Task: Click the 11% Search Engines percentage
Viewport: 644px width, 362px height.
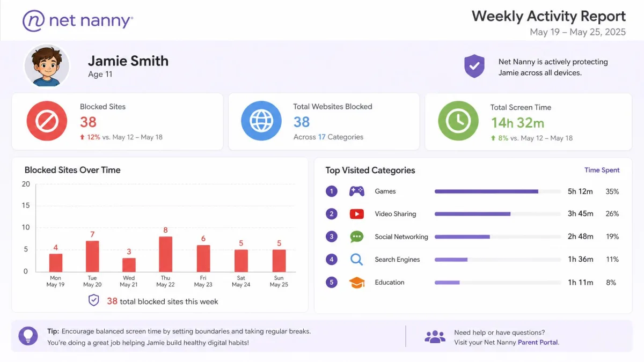Action: coord(612,260)
